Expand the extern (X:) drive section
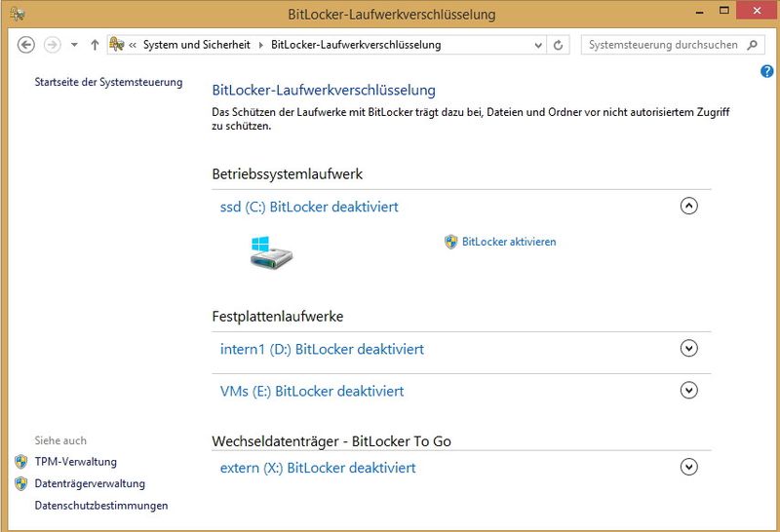The image size is (780, 532). 689,467
